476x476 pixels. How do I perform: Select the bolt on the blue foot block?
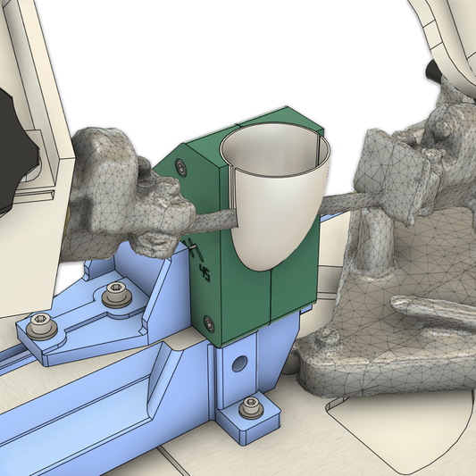[x=250, y=408]
